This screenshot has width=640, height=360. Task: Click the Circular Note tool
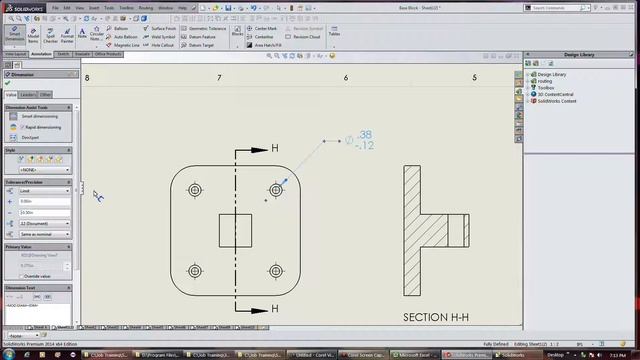(x=96, y=33)
